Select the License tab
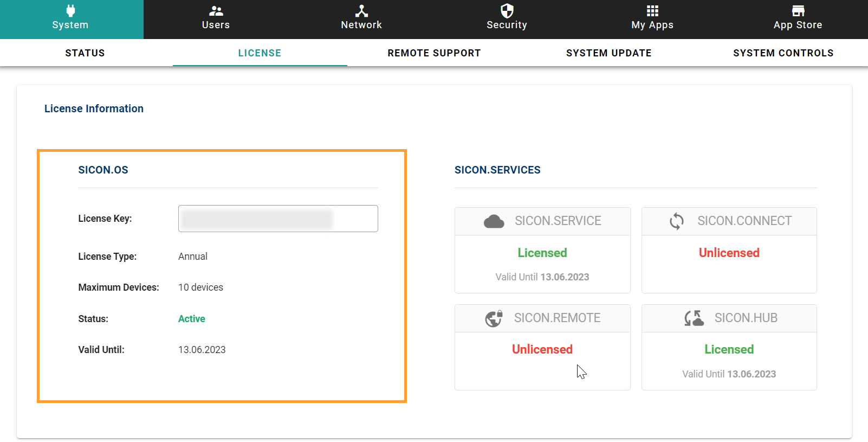This screenshot has width=868, height=442. click(x=260, y=53)
